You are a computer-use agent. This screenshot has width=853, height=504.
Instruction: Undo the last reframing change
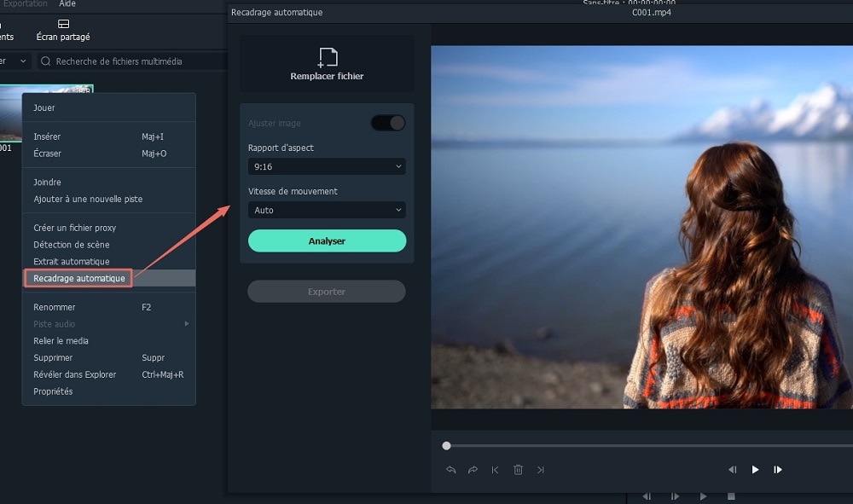pyautogui.click(x=450, y=470)
